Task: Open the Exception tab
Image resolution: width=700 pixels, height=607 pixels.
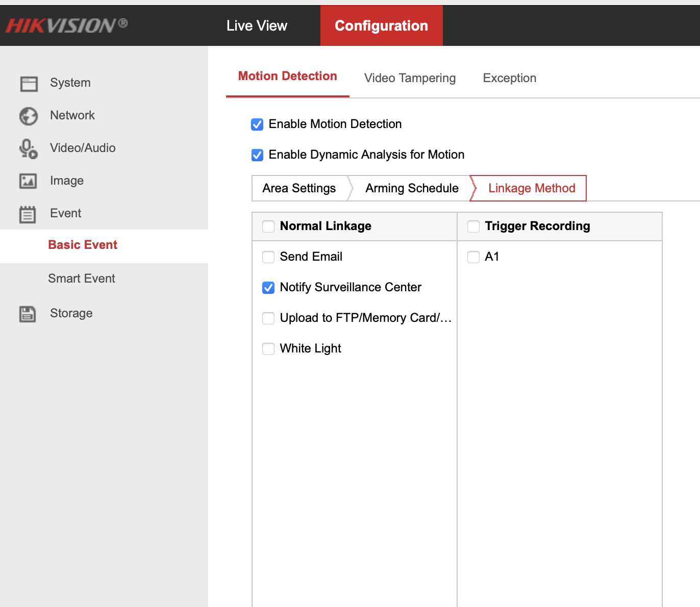Action: [509, 78]
